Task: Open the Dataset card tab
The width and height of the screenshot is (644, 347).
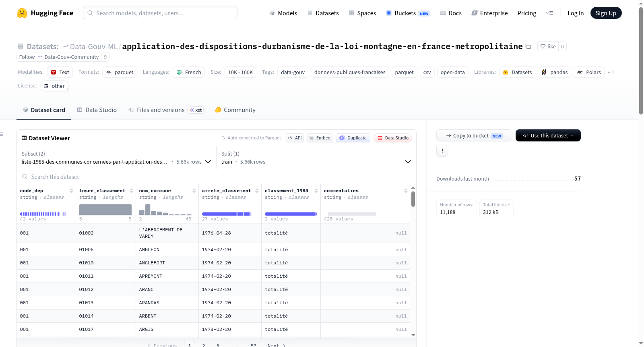Action: click(x=43, y=110)
